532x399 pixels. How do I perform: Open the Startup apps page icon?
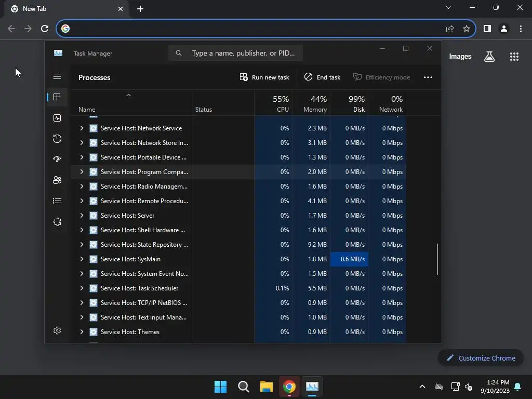(57, 159)
